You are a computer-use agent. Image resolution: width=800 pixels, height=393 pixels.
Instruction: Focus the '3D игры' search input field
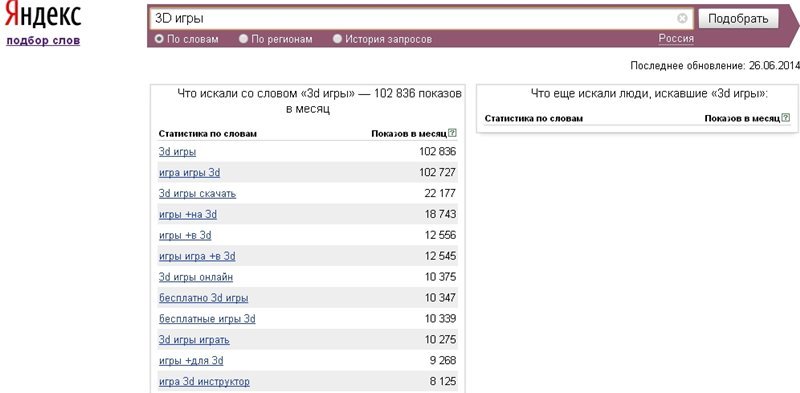[x=413, y=19]
